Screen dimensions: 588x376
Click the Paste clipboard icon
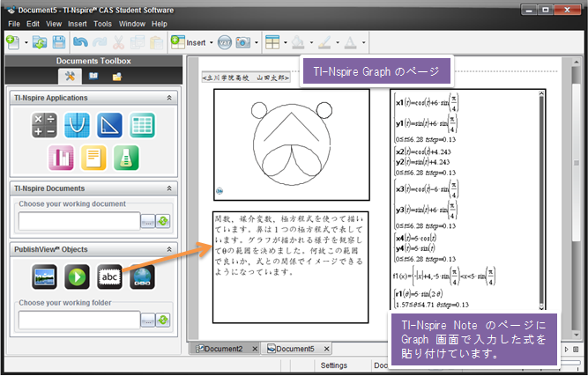[x=156, y=42]
